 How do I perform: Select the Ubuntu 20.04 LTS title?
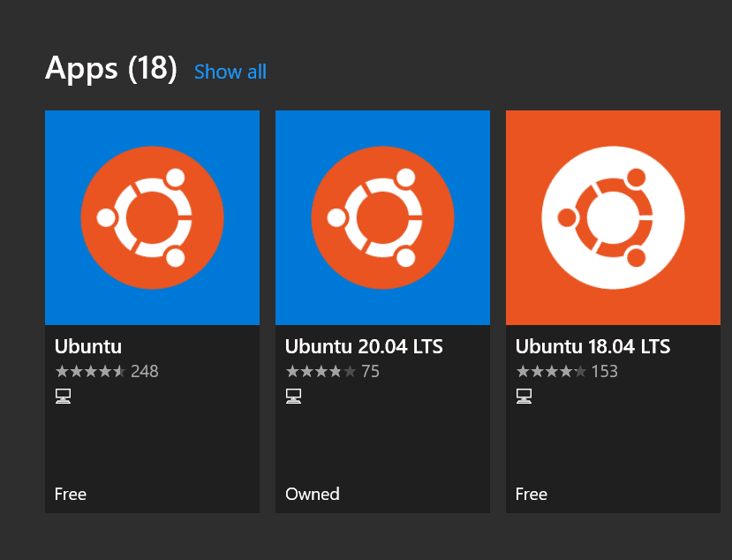pos(364,346)
